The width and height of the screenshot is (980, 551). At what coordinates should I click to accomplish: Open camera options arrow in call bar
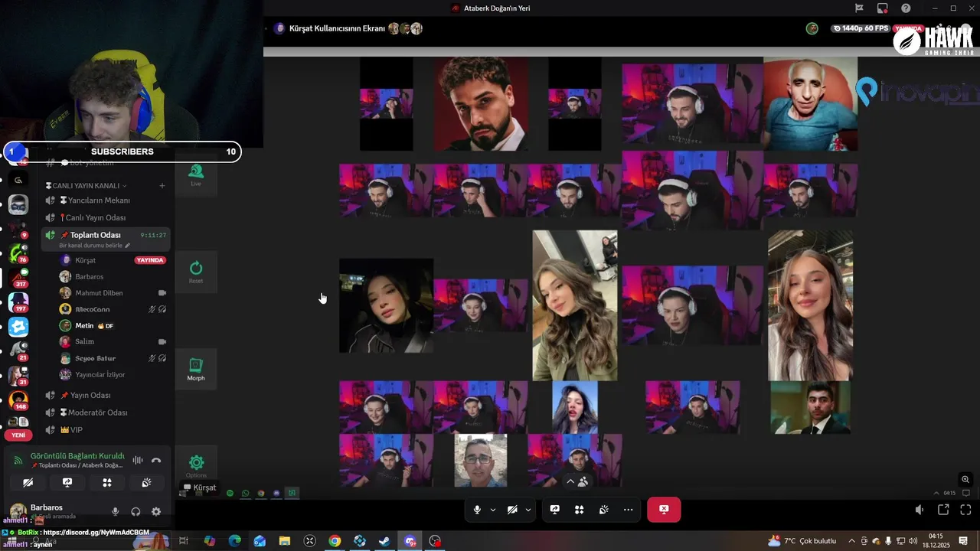(528, 510)
